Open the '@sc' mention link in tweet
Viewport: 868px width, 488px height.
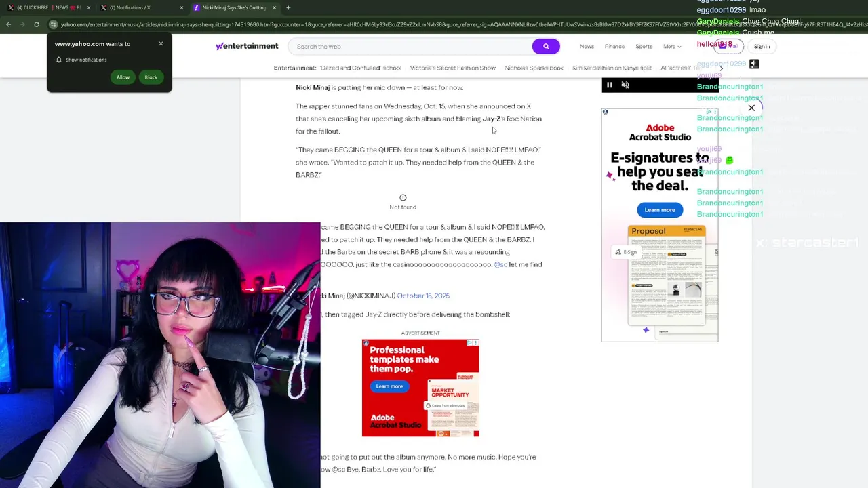(x=500, y=264)
